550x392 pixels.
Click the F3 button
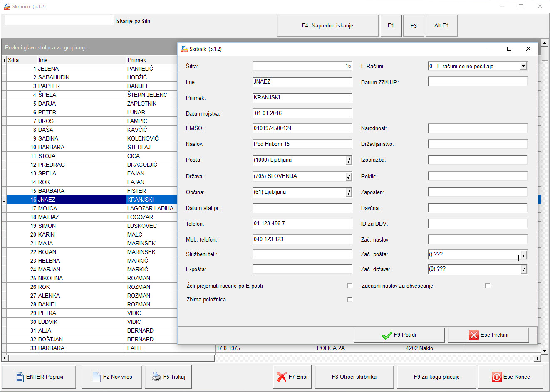tap(414, 26)
